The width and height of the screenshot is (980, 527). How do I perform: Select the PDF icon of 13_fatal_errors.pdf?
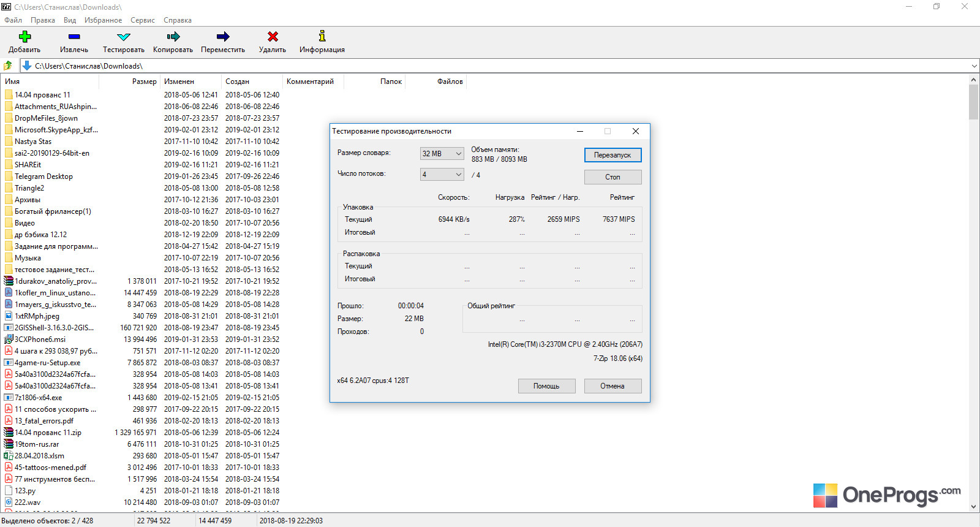click(9, 421)
